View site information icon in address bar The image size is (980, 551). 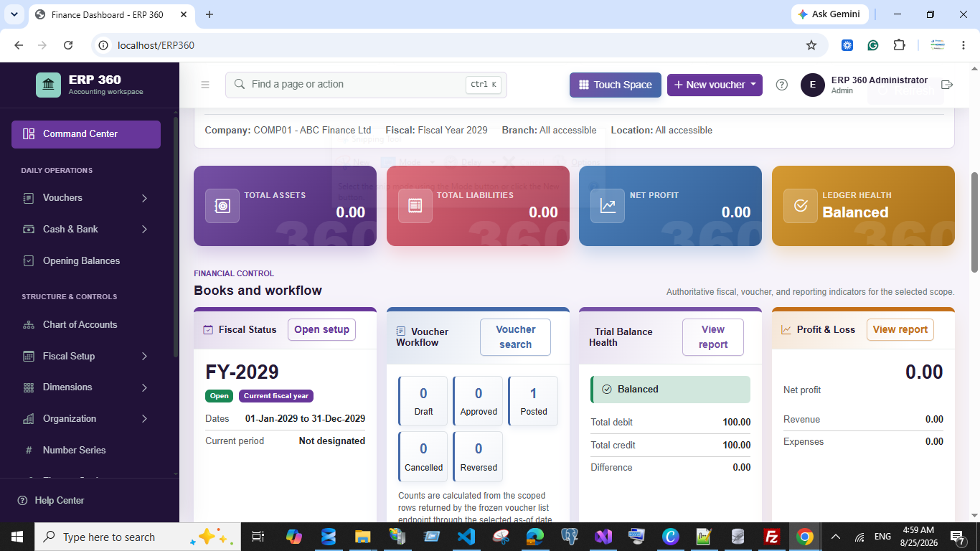[x=103, y=45]
